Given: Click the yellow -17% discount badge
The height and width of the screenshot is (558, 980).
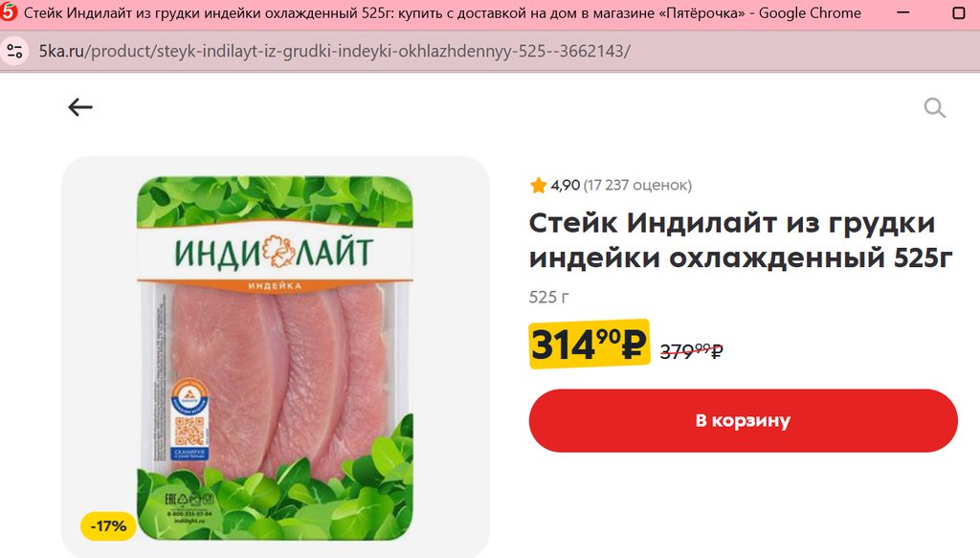Looking at the screenshot, I should (x=108, y=526).
